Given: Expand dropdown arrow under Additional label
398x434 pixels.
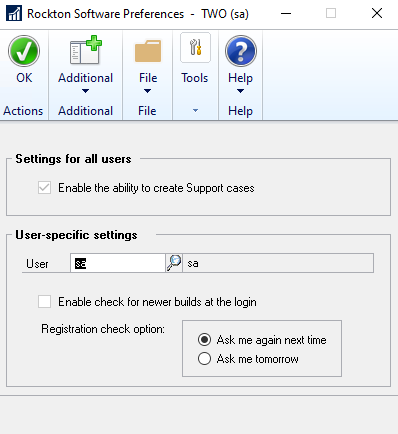Looking at the screenshot, I should coord(85,91).
